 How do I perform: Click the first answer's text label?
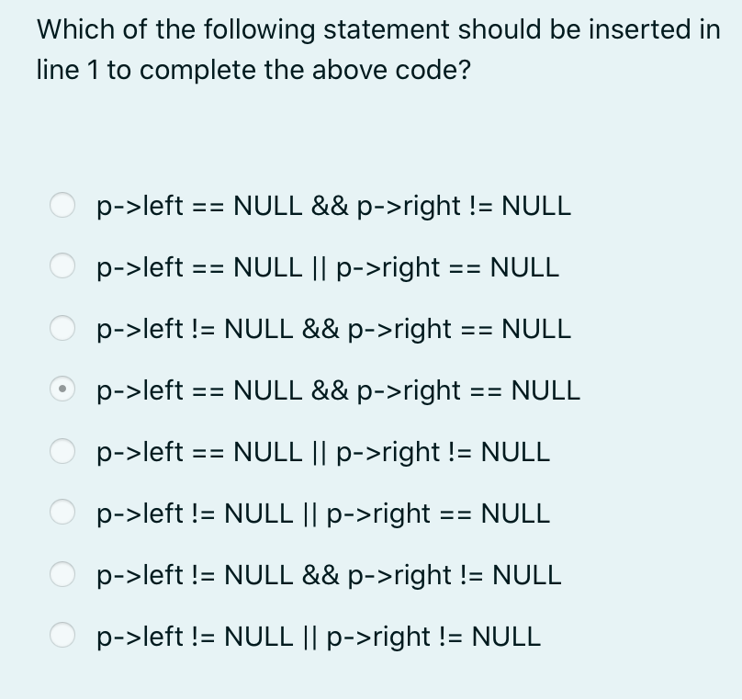tap(332, 206)
